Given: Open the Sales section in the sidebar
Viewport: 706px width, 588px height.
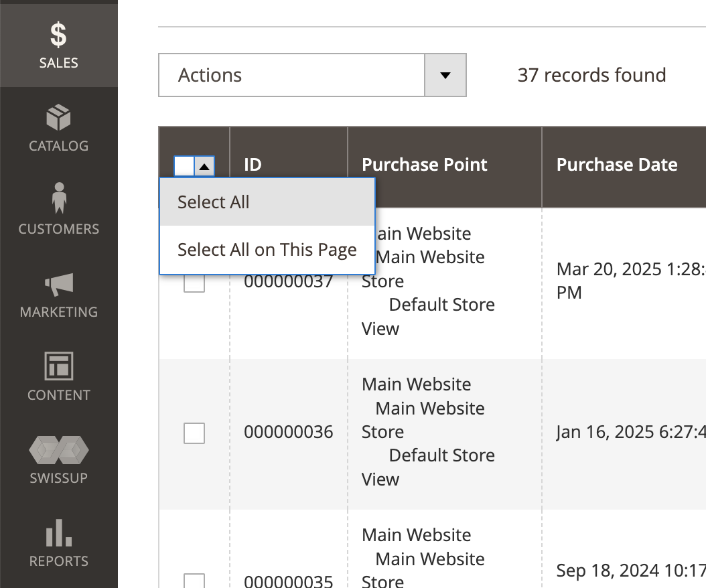Looking at the screenshot, I should coord(58,45).
